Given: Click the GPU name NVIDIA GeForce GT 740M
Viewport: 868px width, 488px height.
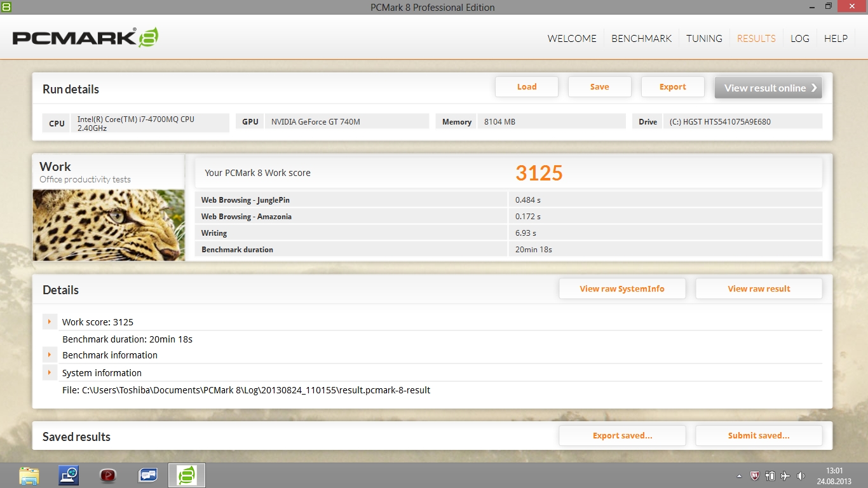Looking at the screenshot, I should (x=316, y=122).
